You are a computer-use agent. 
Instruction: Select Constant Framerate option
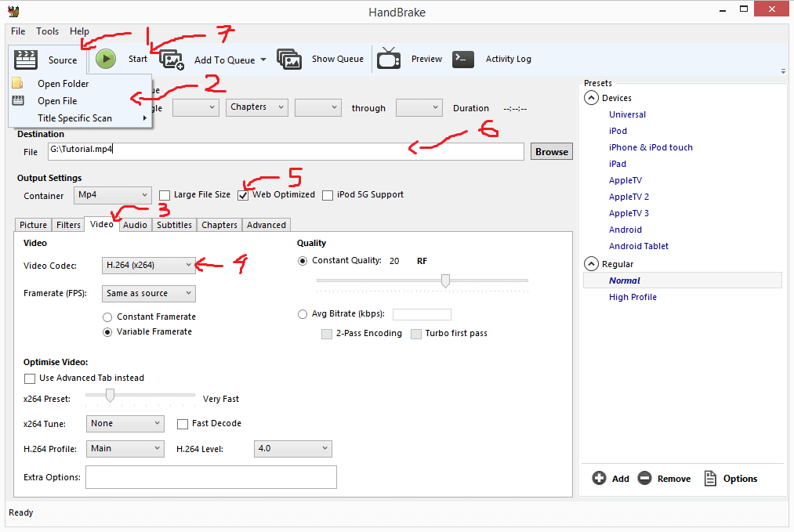pos(107,317)
